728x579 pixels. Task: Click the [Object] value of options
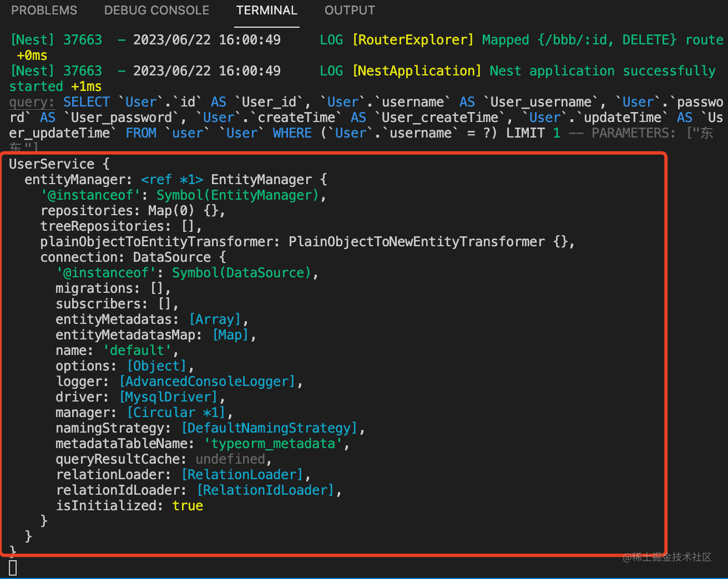pos(156,366)
